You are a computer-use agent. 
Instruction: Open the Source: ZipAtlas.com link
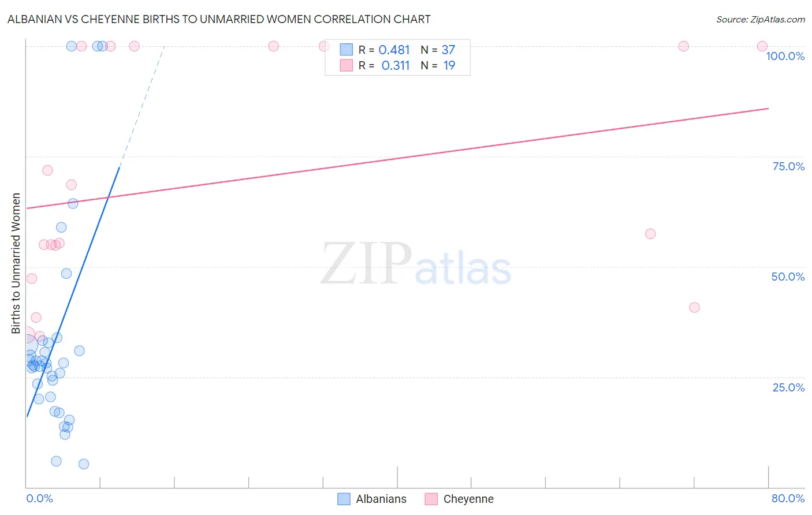(x=761, y=19)
